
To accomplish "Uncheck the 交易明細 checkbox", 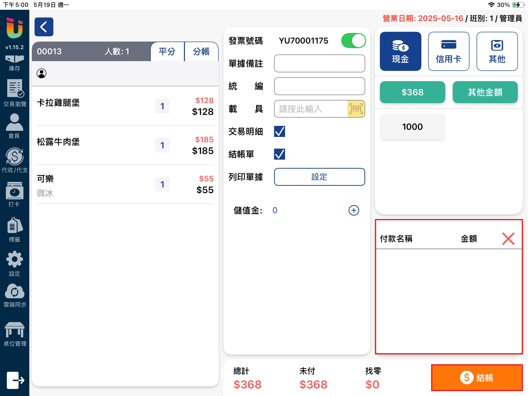I will [x=279, y=132].
